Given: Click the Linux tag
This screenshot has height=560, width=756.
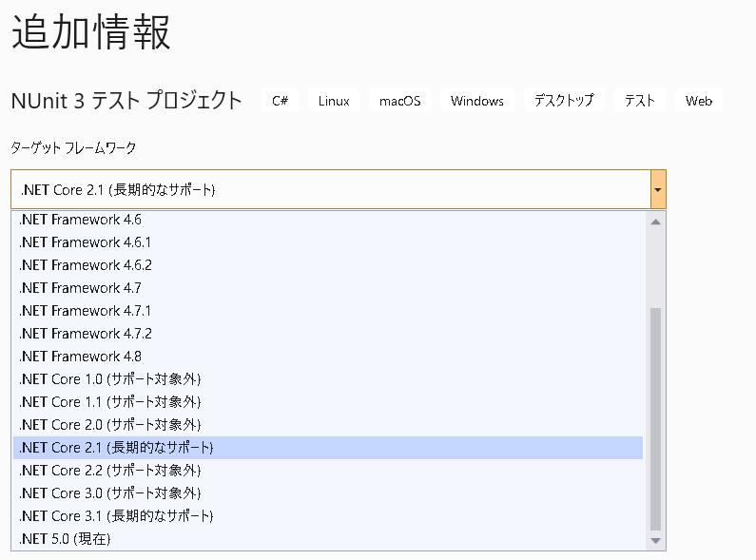Looking at the screenshot, I should click(x=334, y=101).
